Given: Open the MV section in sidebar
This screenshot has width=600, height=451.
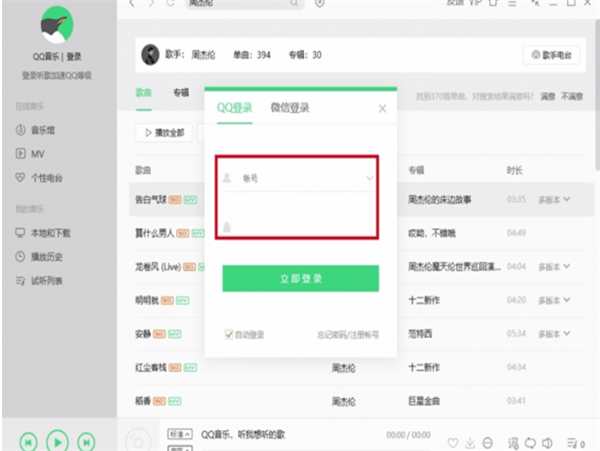Looking at the screenshot, I should [x=30, y=154].
